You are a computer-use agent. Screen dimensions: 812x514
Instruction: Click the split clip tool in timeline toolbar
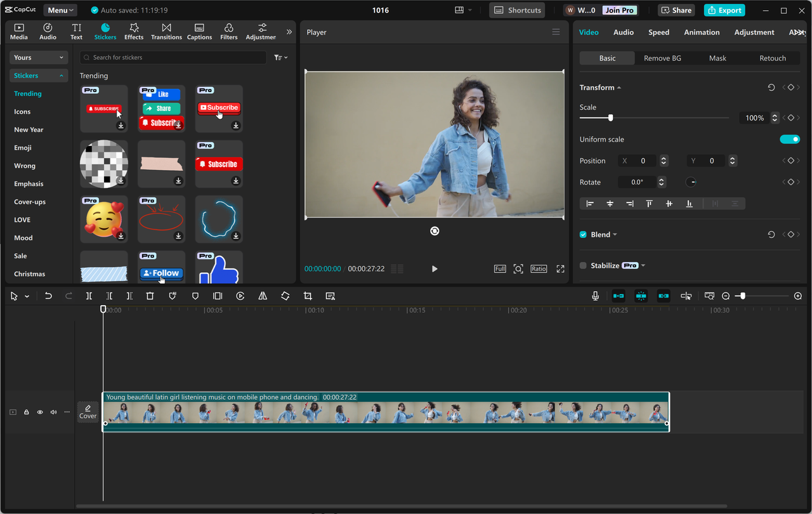pos(89,296)
